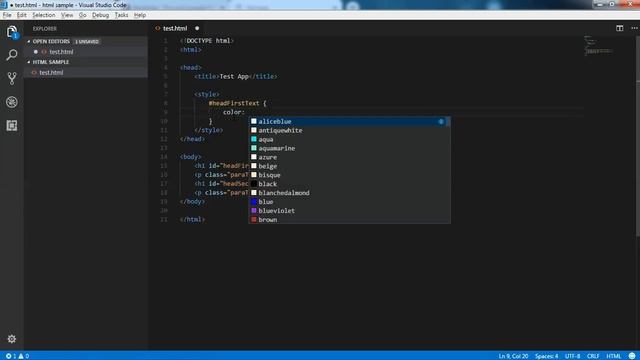Open the Extensions view icon

12,125
